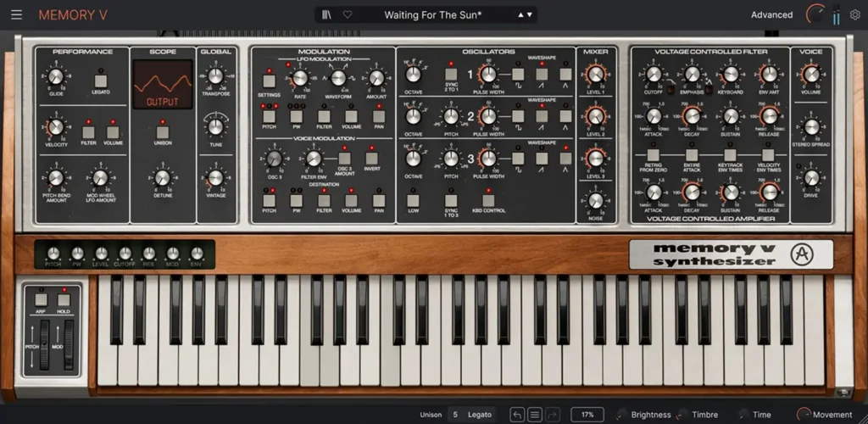Select oscillator 3 square waveshape
This screenshot has height=424, width=868.
(x=518, y=159)
